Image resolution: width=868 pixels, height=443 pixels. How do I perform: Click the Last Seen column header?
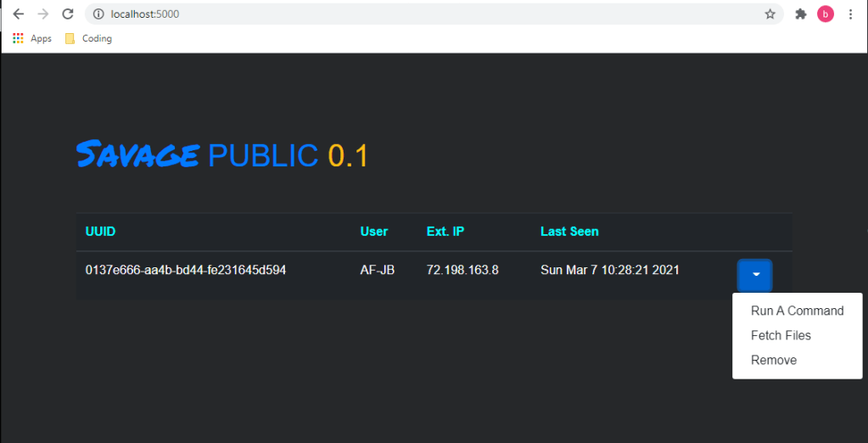[569, 232]
